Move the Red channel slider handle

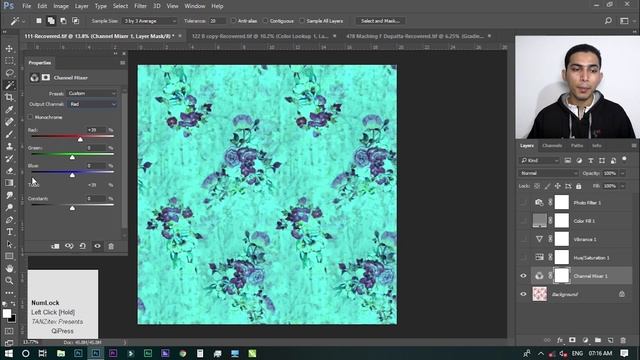click(80, 139)
